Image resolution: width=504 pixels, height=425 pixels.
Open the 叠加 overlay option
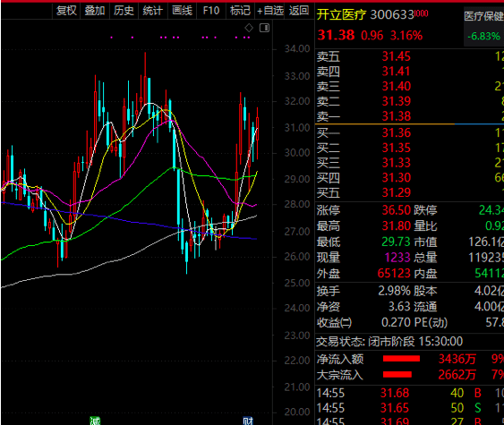pyautogui.click(x=95, y=11)
